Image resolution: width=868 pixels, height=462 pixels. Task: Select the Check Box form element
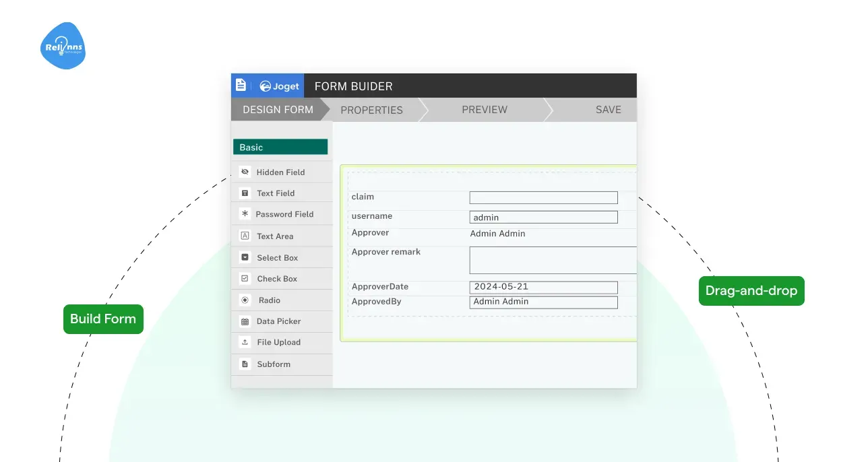(245, 278)
